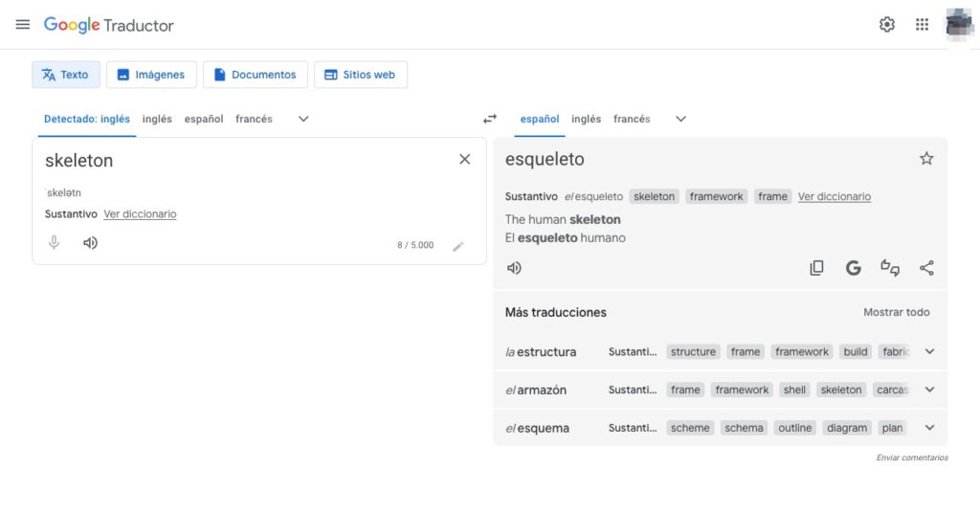980x513 pixels.
Task: Select the Texto tab
Action: pos(66,75)
